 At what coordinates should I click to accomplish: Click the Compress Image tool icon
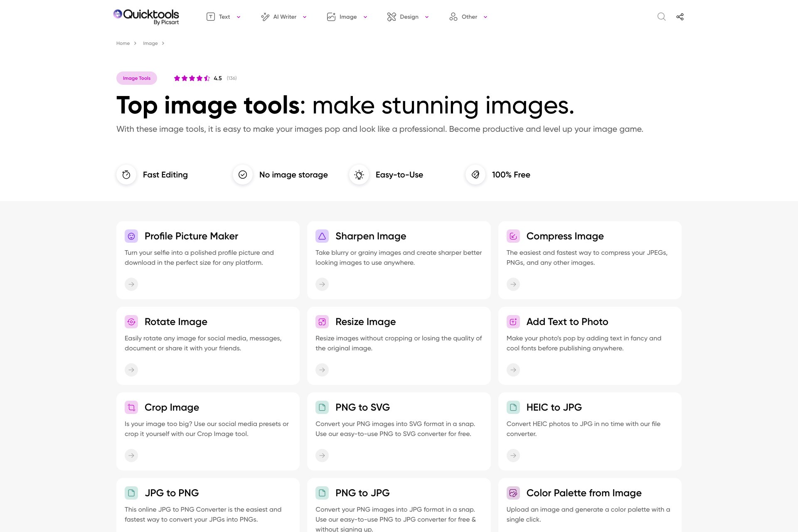[x=513, y=236]
